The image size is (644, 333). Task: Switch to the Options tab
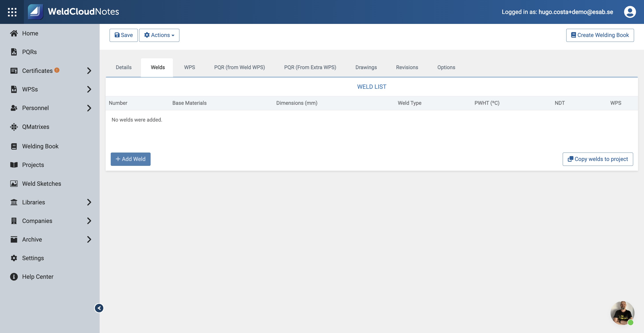click(x=446, y=68)
